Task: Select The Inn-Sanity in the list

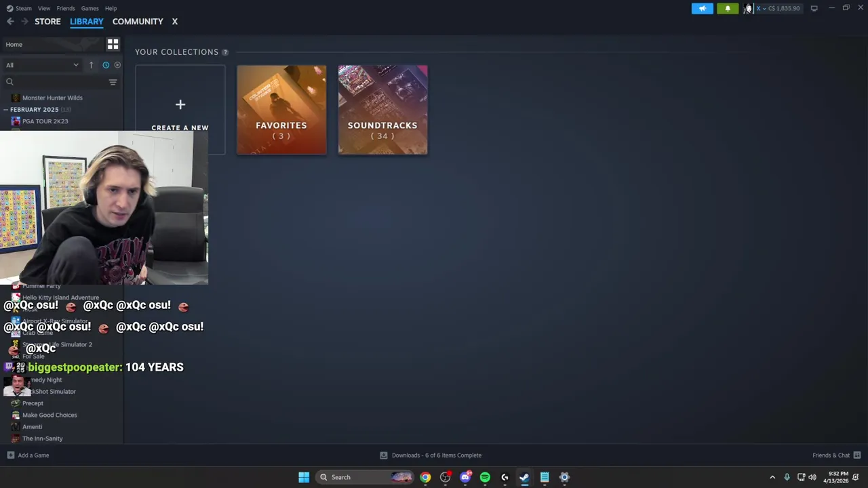Action: [42, 439]
